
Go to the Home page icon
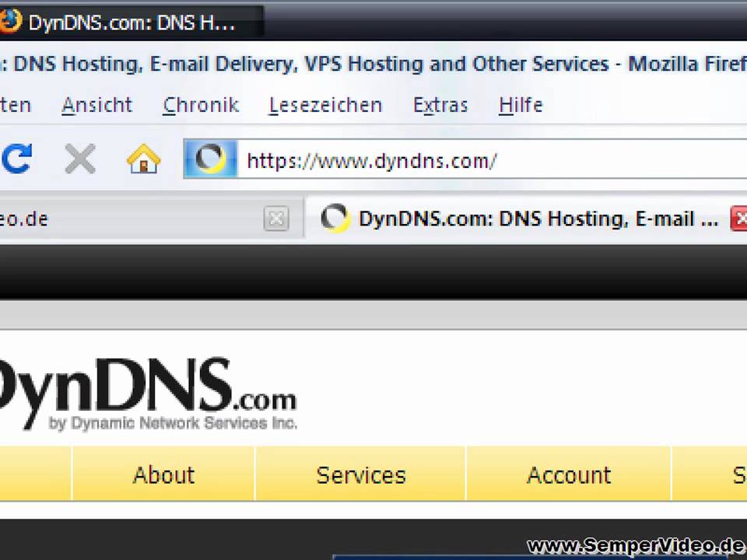click(x=143, y=159)
